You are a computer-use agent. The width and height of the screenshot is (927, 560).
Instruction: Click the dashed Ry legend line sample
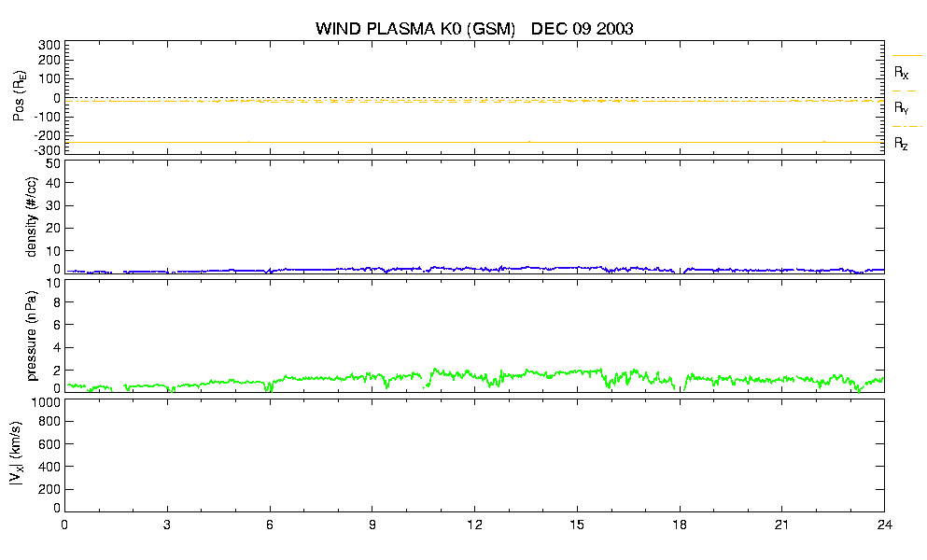click(x=905, y=91)
